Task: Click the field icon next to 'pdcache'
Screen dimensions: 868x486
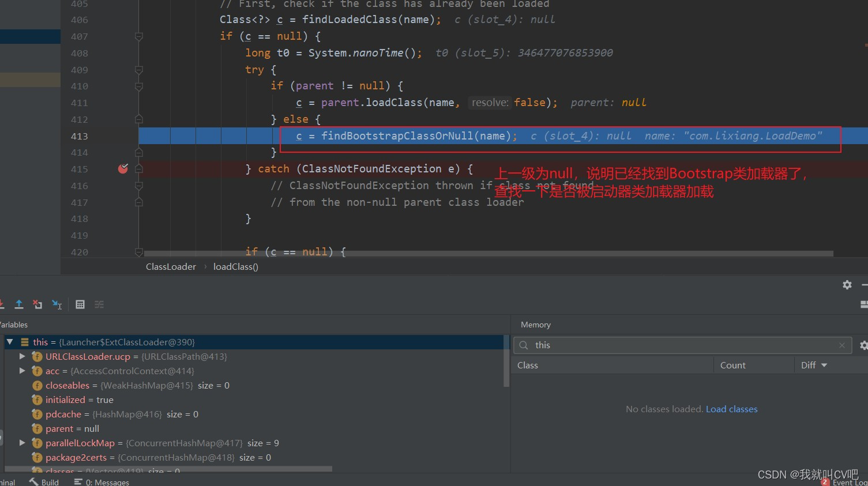Action: [x=37, y=414]
